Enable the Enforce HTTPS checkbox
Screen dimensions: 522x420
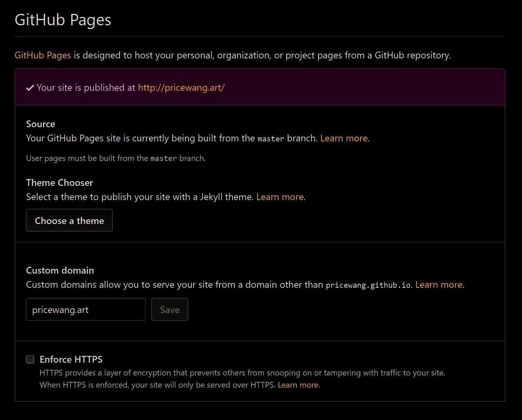coord(30,359)
